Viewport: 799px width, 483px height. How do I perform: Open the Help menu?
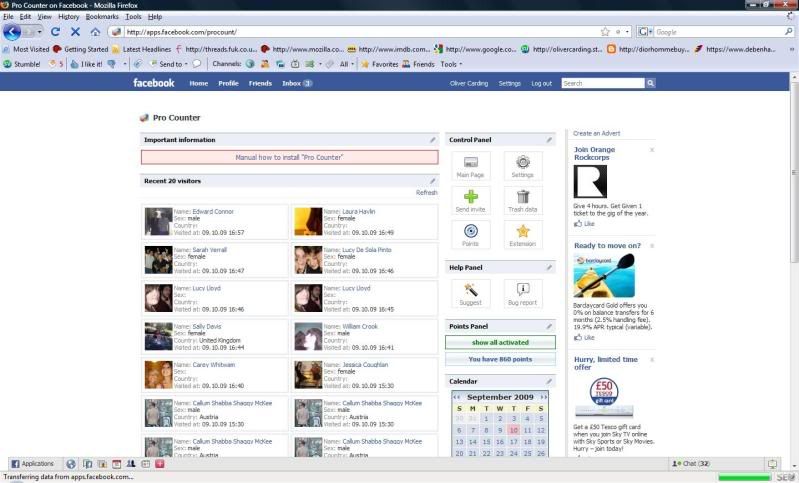[155, 16]
